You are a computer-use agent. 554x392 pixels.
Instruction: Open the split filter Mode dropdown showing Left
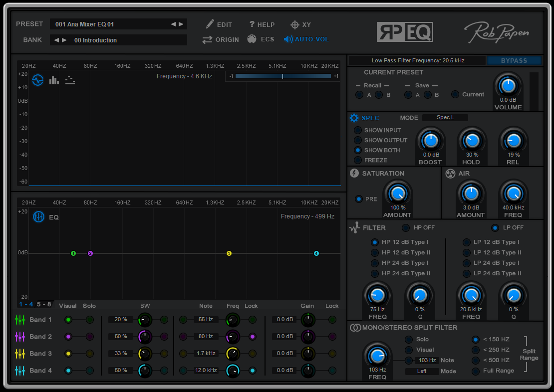pos(422,371)
